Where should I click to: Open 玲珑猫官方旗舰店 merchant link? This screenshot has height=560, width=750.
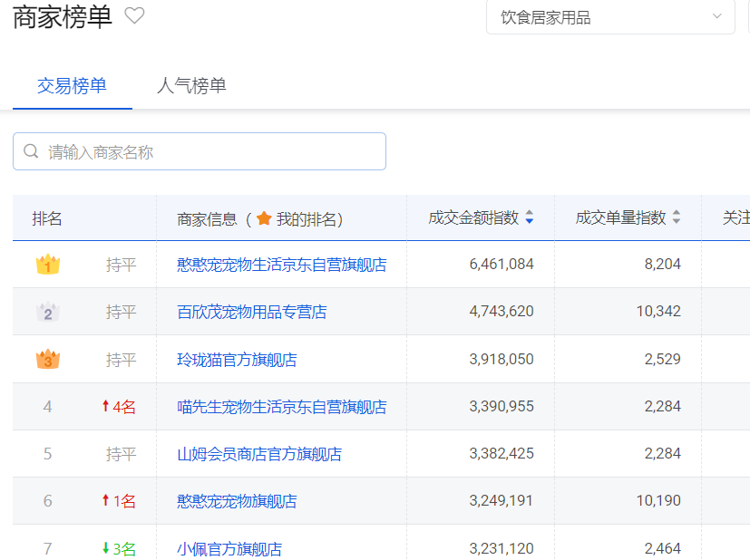tap(237, 360)
